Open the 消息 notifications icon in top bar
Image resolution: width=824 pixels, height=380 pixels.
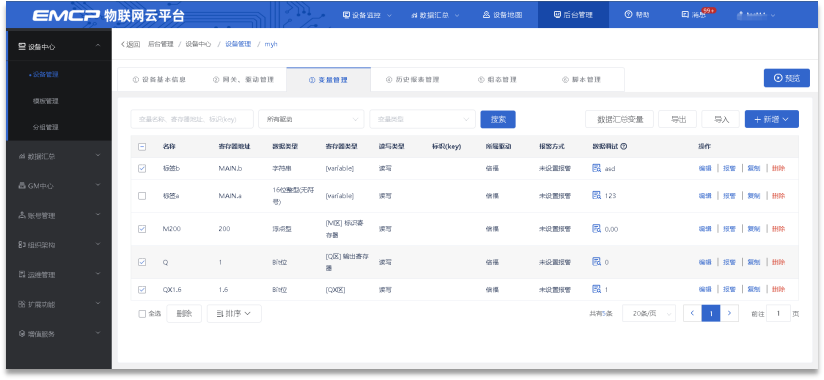[x=685, y=15]
